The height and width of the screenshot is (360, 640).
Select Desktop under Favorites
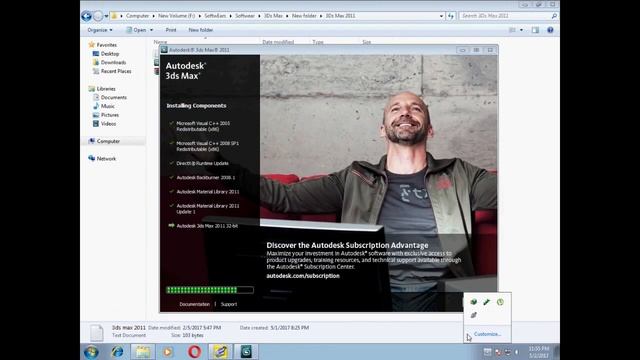(x=105, y=54)
